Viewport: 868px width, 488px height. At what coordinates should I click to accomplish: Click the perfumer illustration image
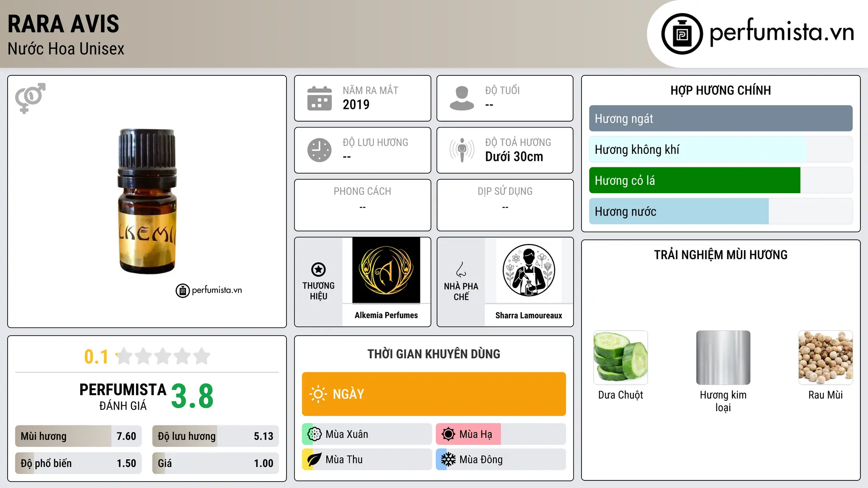(x=529, y=270)
